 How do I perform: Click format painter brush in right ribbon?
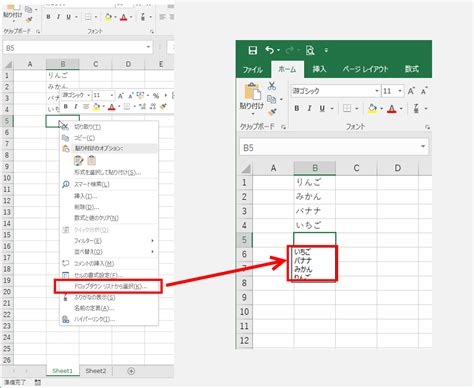click(x=272, y=112)
